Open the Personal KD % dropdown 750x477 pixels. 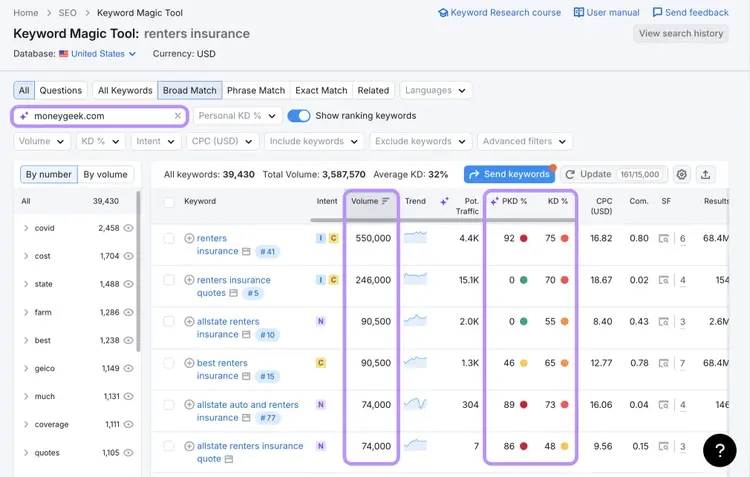pos(237,116)
